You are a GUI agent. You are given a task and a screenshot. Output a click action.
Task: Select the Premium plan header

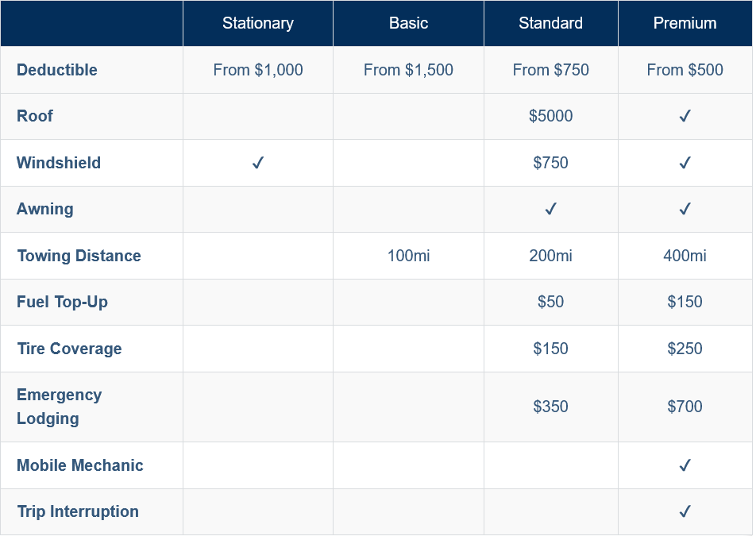685,23
